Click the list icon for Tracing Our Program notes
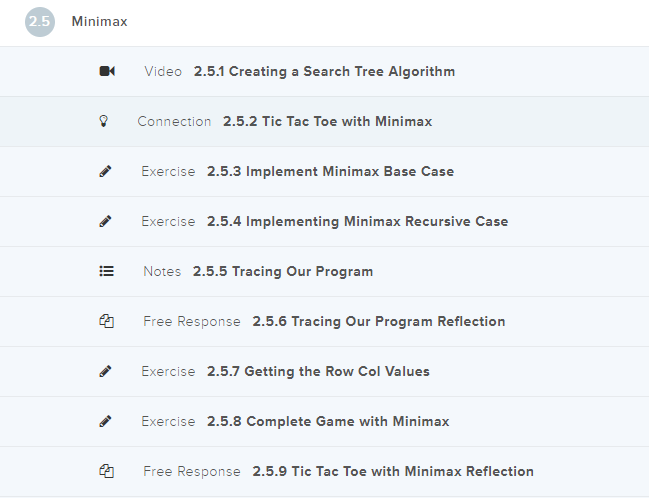Viewport: 649px width, 498px height. [x=107, y=271]
